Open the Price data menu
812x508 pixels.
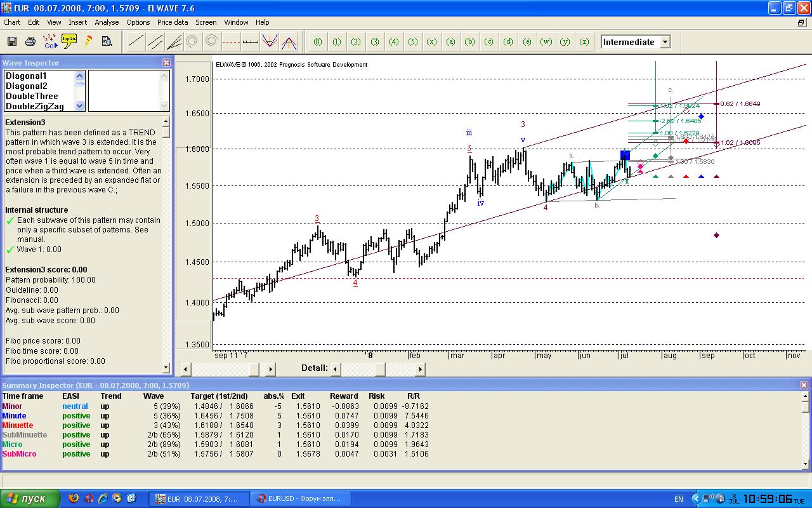pos(173,22)
